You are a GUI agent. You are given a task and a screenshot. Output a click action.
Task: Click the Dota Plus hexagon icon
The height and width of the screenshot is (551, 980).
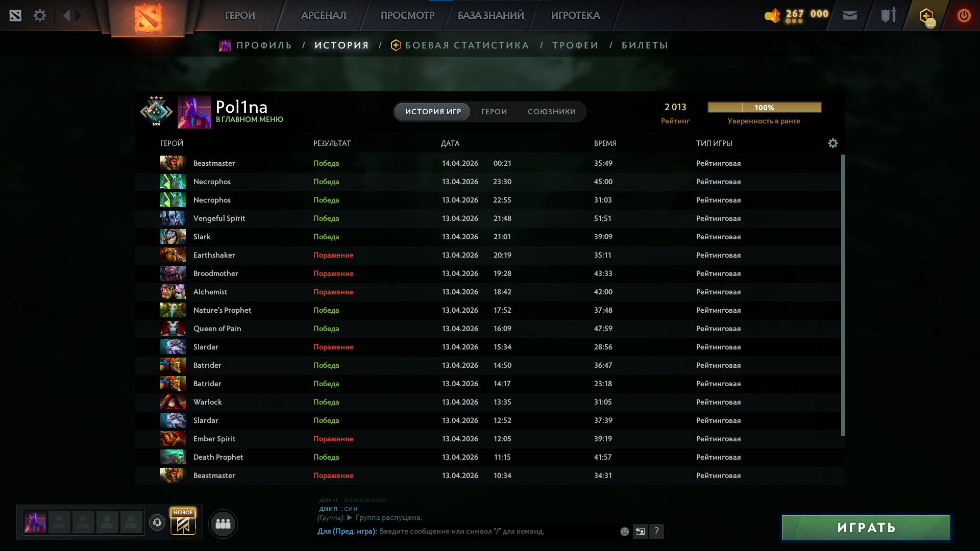pyautogui.click(x=926, y=16)
